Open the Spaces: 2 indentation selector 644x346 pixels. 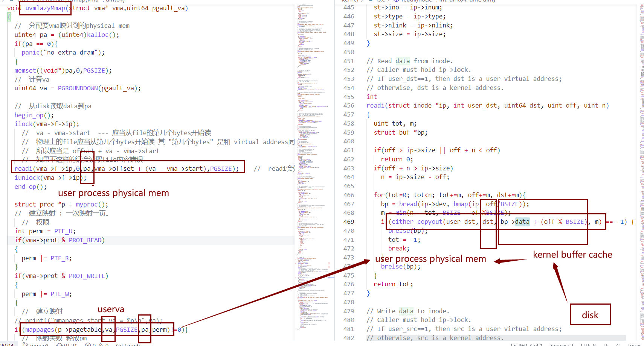pyautogui.click(x=562, y=344)
